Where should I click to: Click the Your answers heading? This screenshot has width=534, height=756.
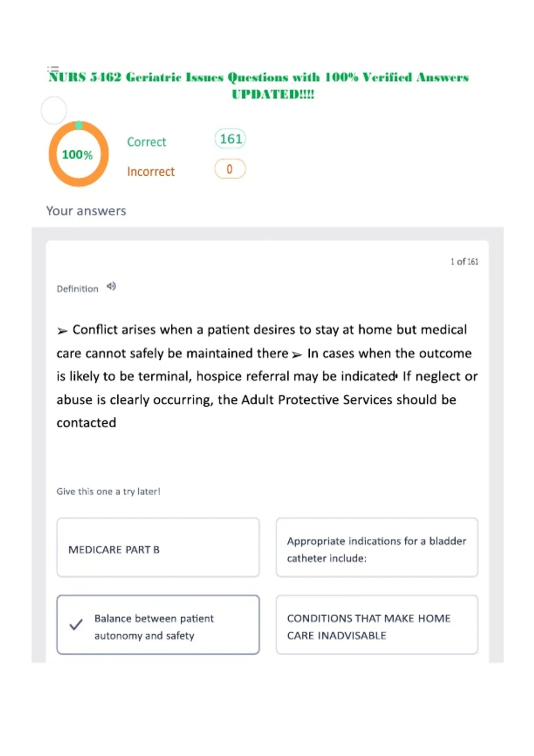(86, 211)
